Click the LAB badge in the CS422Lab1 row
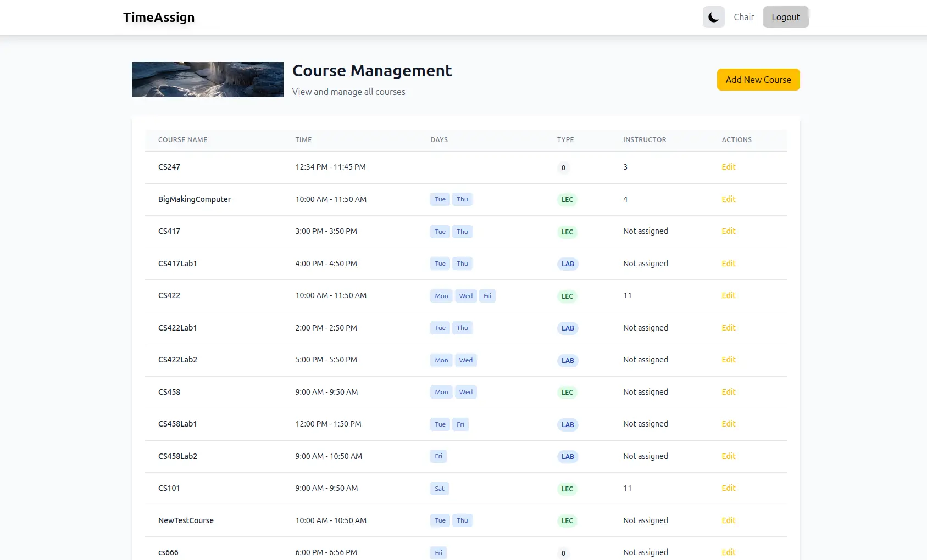 [x=568, y=328]
